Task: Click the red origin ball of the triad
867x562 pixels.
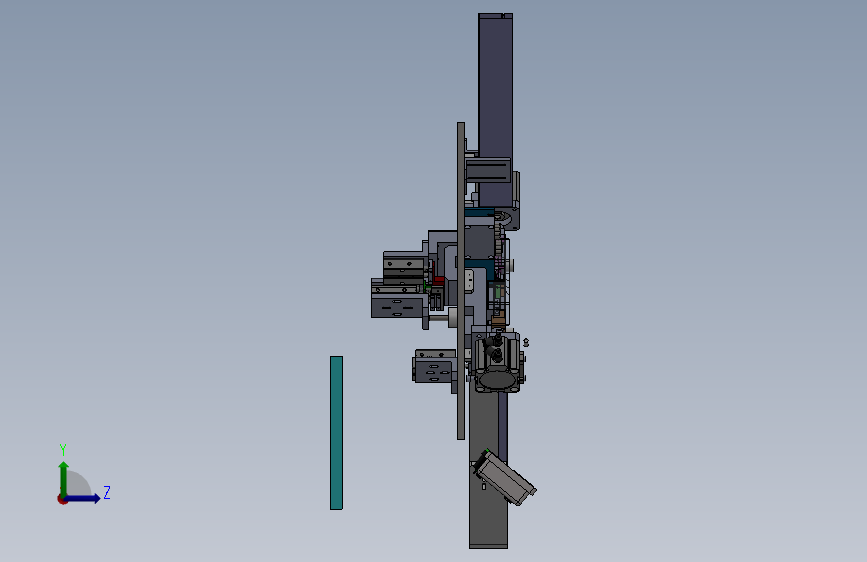Action: (62, 499)
